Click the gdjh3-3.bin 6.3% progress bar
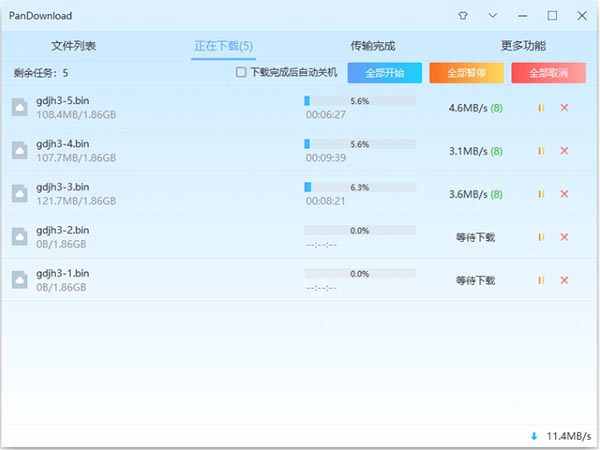Image resolution: width=600 pixels, height=450 pixels. tap(360, 188)
